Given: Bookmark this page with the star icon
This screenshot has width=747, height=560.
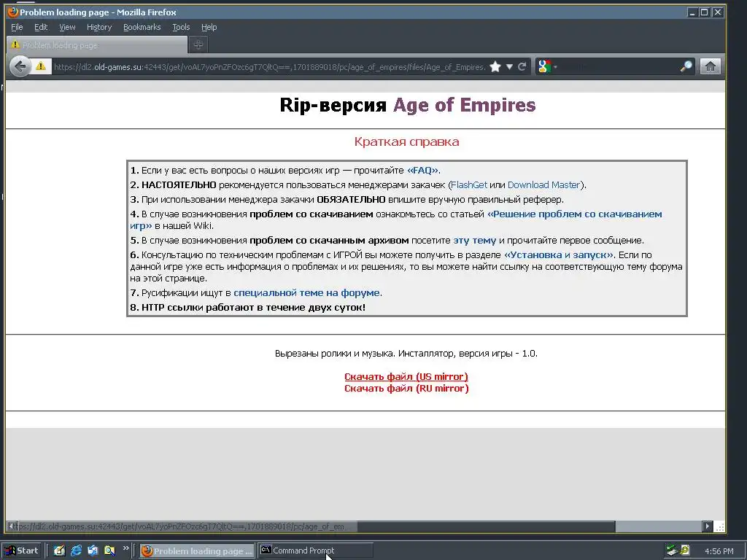Looking at the screenshot, I should coord(495,66).
